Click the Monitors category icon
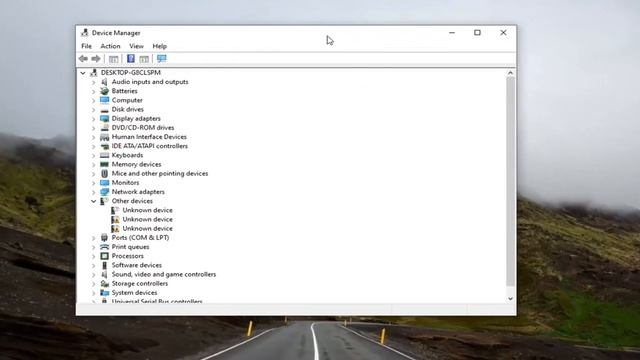The image size is (640, 360). (104, 182)
